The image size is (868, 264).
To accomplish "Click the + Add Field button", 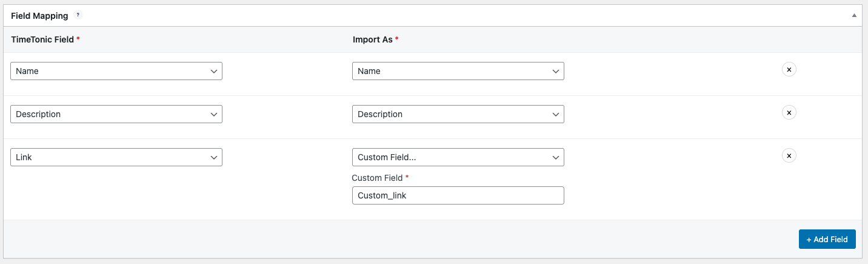I will 827,239.
